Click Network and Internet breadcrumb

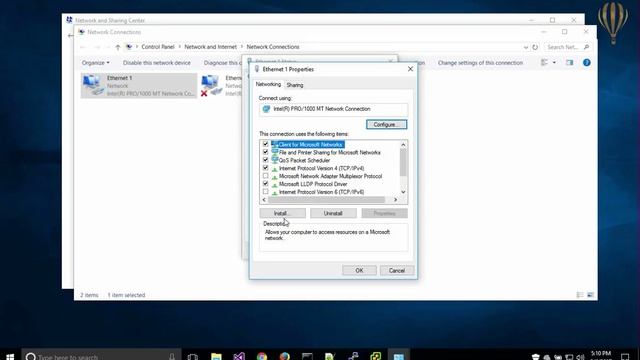pos(210,47)
